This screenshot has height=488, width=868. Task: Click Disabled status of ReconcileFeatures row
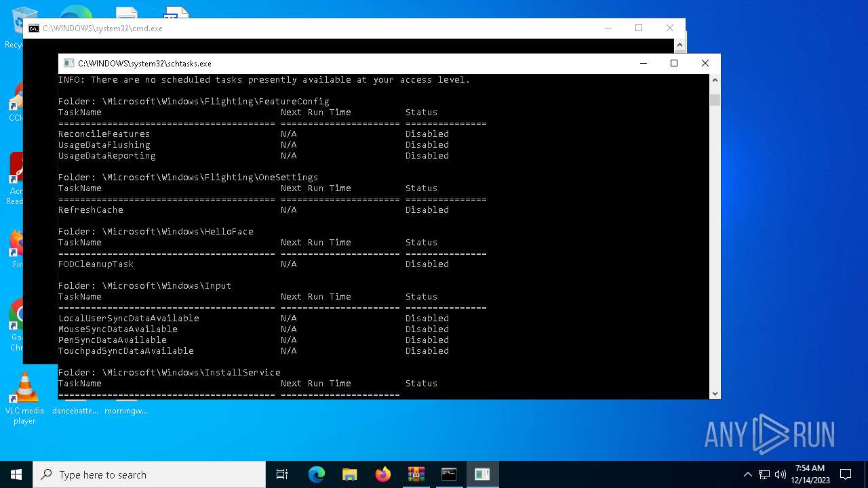427,134
